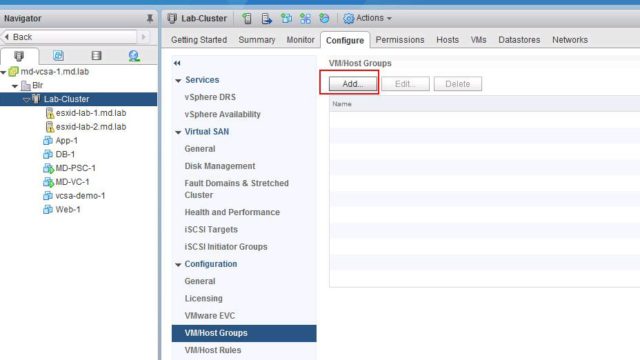
Task: Open the Hosts and Clusters navigator tab
Action: tap(19, 56)
